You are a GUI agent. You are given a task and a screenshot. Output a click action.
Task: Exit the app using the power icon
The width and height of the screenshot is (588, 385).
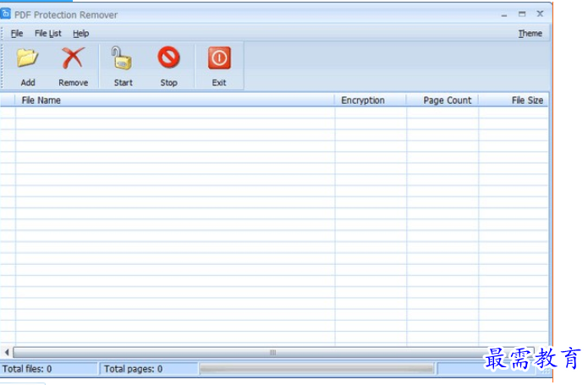[219, 58]
